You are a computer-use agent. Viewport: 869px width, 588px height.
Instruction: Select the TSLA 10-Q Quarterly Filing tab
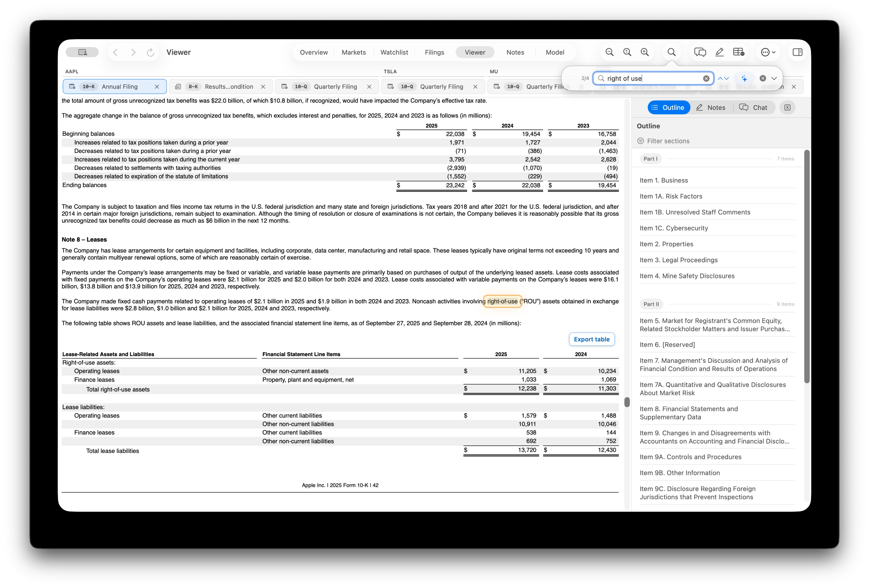coord(433,87)
